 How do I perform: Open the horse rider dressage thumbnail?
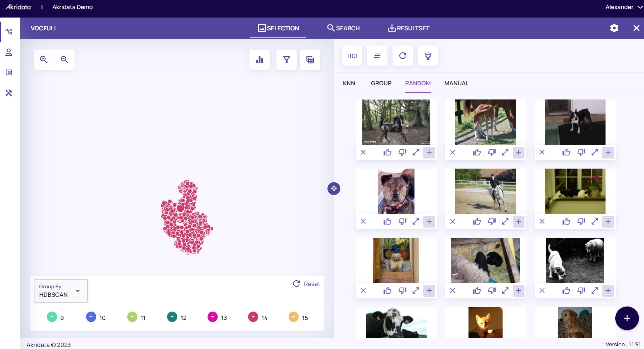point(485,191)
